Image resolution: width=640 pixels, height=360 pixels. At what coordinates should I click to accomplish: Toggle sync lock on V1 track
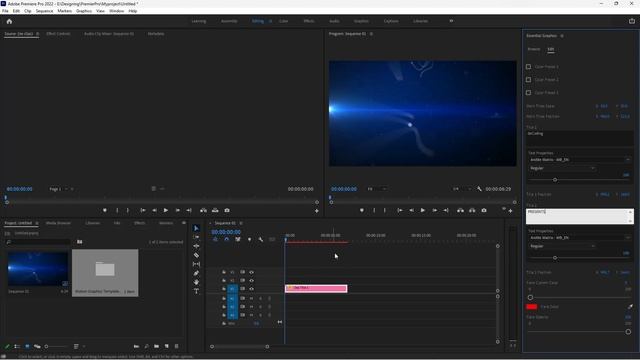(242, 289)
